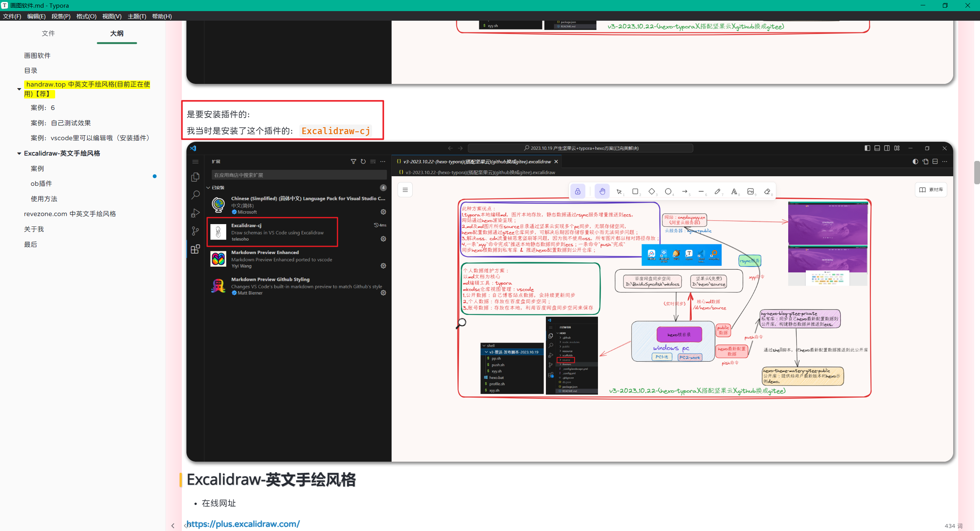980x531 pixels.
Task: Switch to the 大纲 sidebar tab
Action: pos(117,33)
